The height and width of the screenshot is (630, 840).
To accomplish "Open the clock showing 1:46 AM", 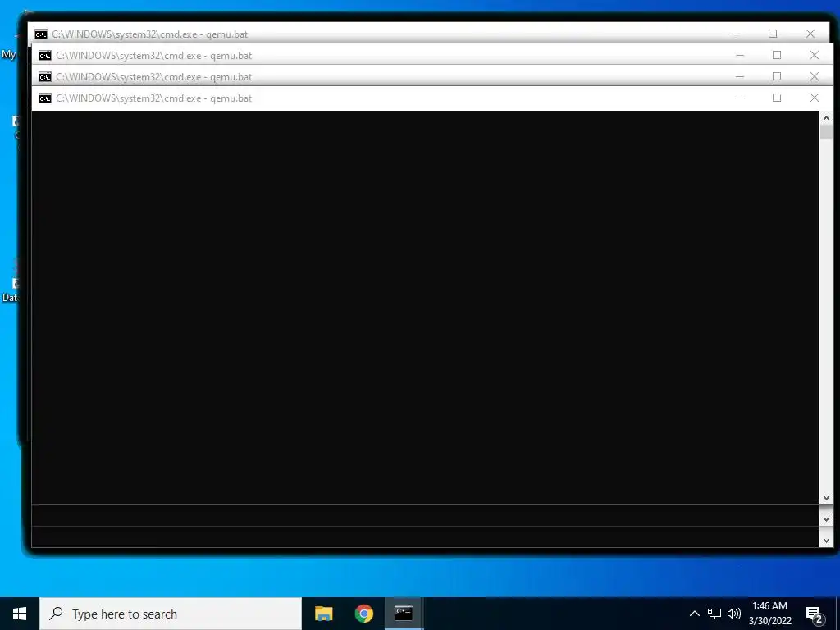I will pyautogui.click(x=769, y=614).
